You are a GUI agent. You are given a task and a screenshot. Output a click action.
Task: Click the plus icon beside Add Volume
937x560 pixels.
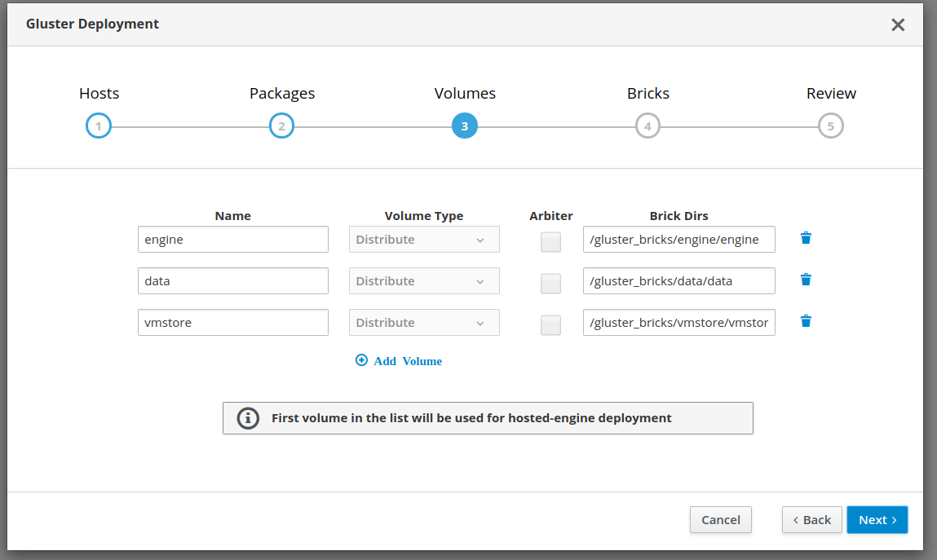point(362,360)
